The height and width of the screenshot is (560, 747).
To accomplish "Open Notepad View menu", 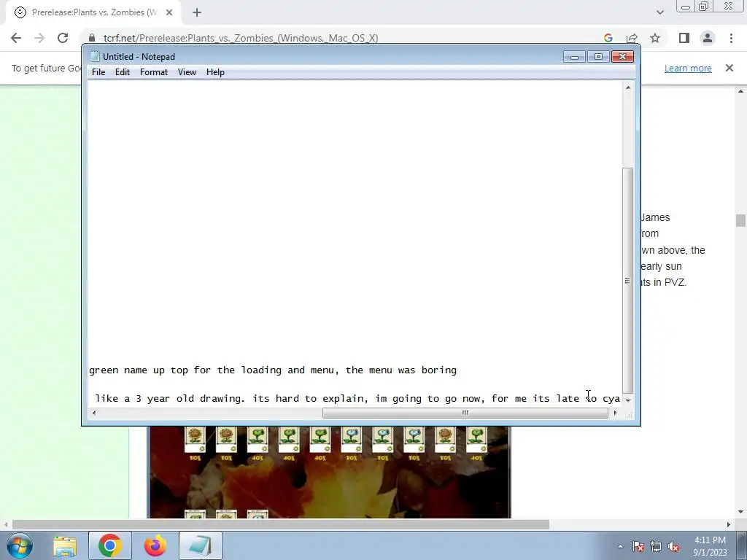I will tap(187, 72).
